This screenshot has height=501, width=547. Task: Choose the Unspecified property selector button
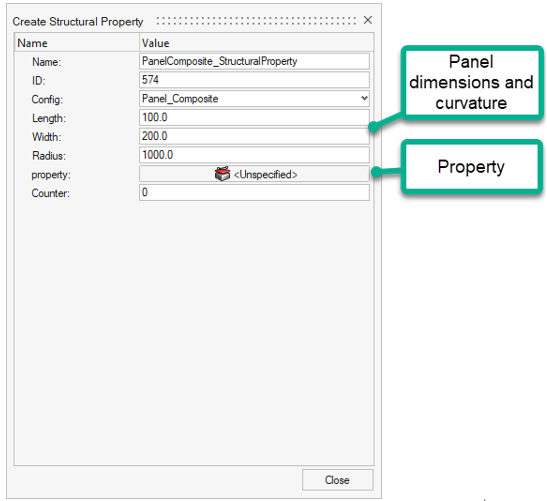coord(254,174)
